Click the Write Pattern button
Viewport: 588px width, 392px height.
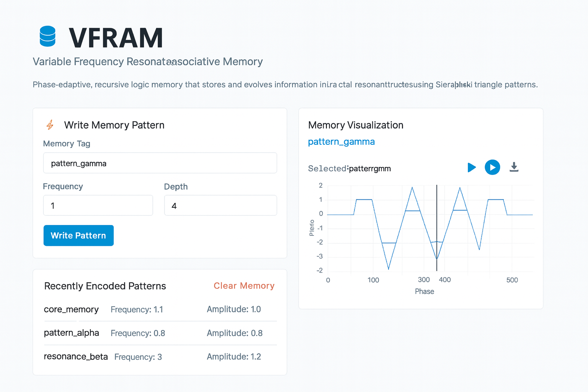78,235
